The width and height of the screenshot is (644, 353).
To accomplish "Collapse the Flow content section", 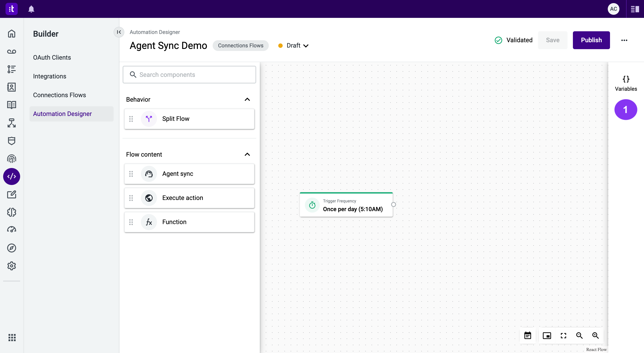I will click(x=247, y=154).
